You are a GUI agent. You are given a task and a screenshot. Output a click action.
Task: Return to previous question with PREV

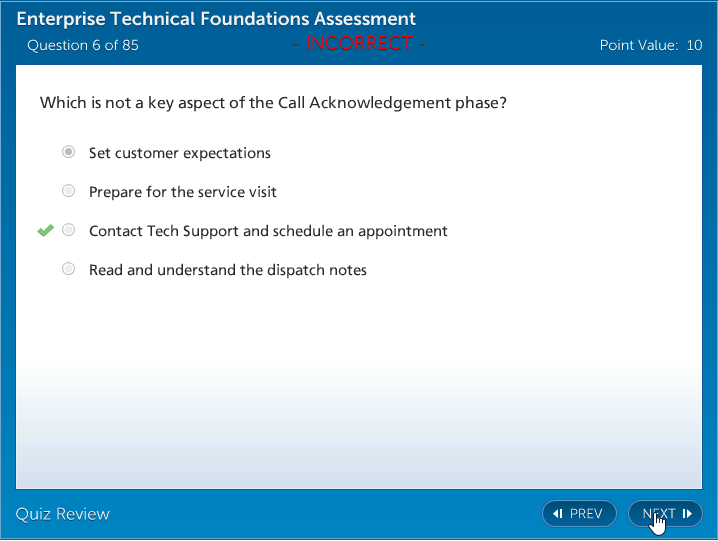tap(579, 514)
